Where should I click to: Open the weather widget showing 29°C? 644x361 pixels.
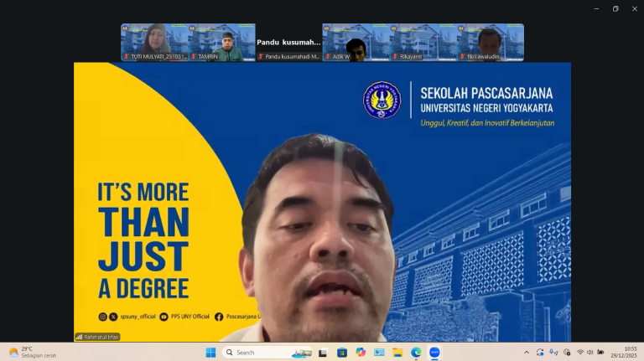(33, 352)
